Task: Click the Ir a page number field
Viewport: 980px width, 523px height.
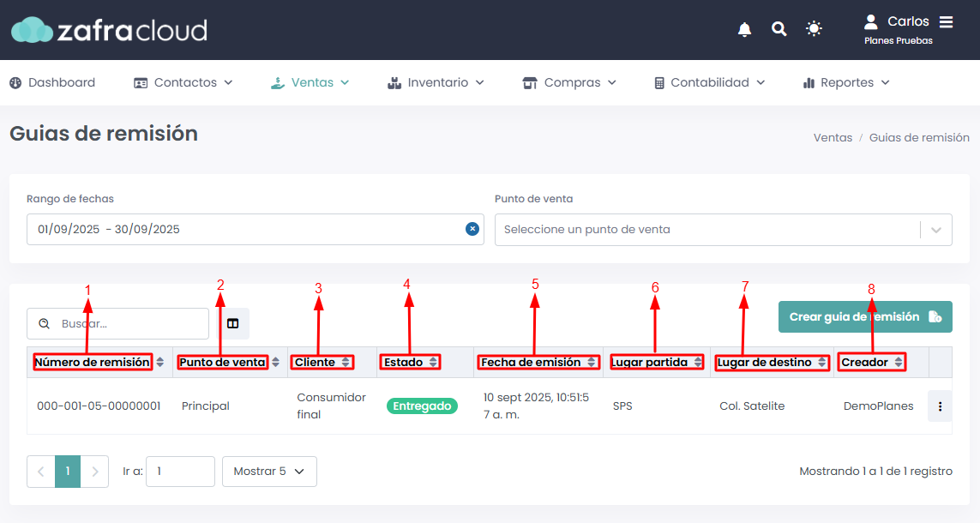Action: point(181,472)
